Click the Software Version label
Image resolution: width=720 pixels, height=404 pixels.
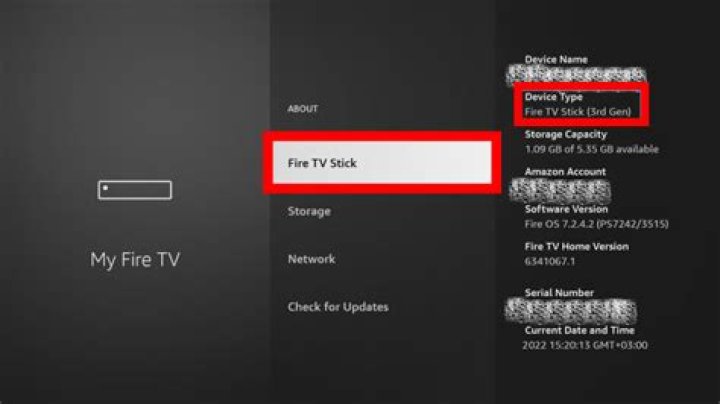point(566,209)
